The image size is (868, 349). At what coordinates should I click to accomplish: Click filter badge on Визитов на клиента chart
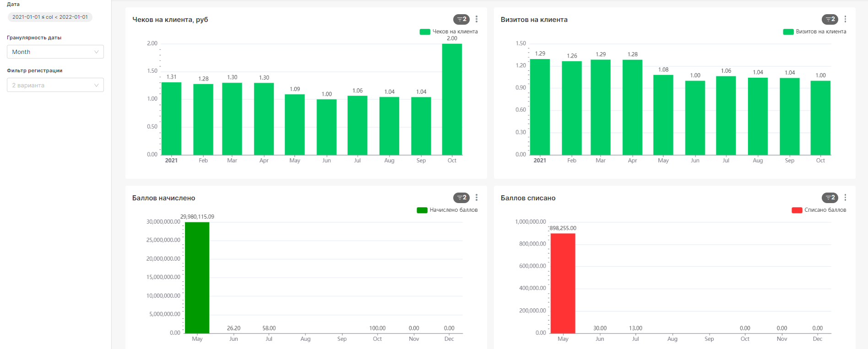pos(830,19)
